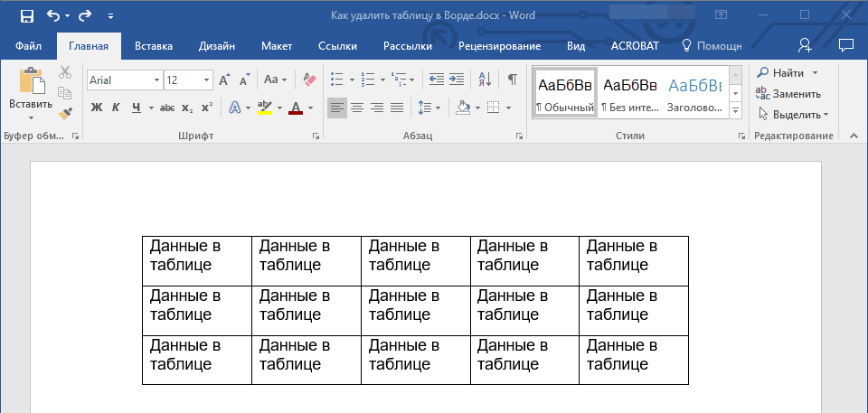Click the first table cell text
Screen dimensions: 868x413
click(185, 255)
